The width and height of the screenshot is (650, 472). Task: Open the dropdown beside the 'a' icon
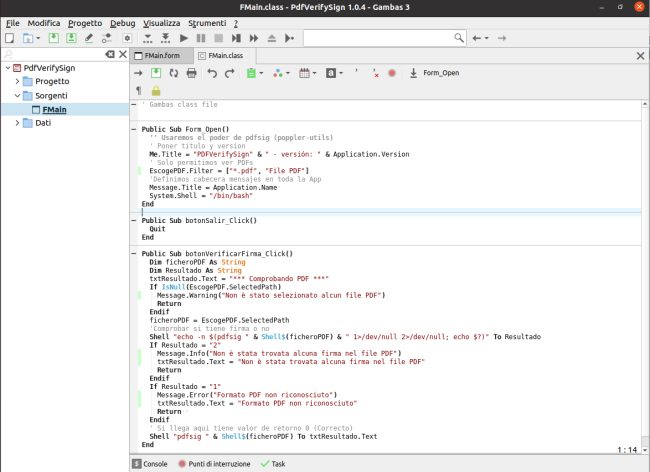coord(341,73)
